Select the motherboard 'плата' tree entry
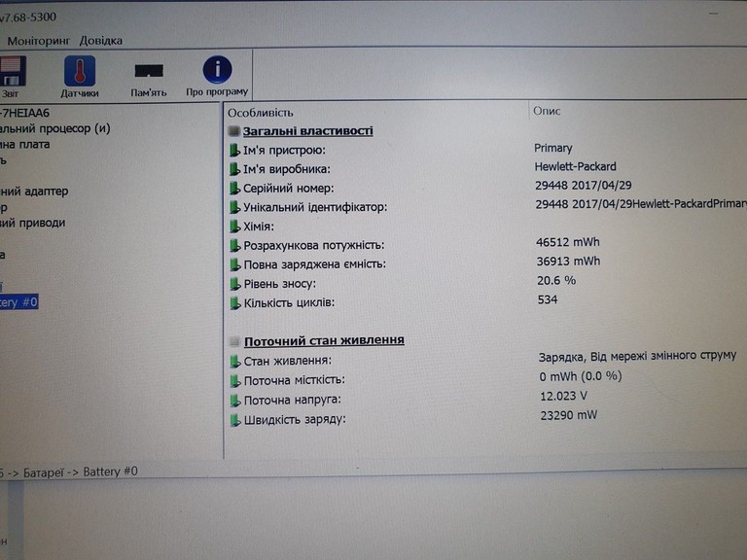Screen dimensions: 747x560 click(24, 144)
